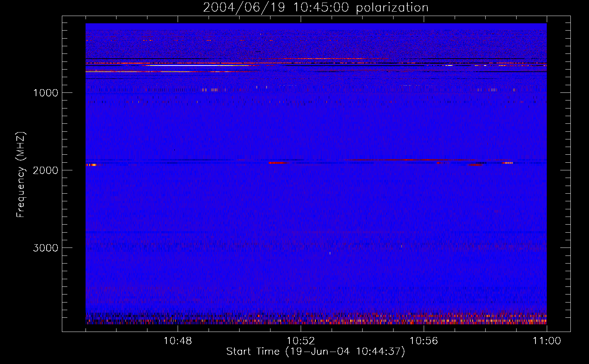Click the 'Frequency (MHZ)' axis label
589x364 pixels.
pyautogui.click(x=21, y=174)
